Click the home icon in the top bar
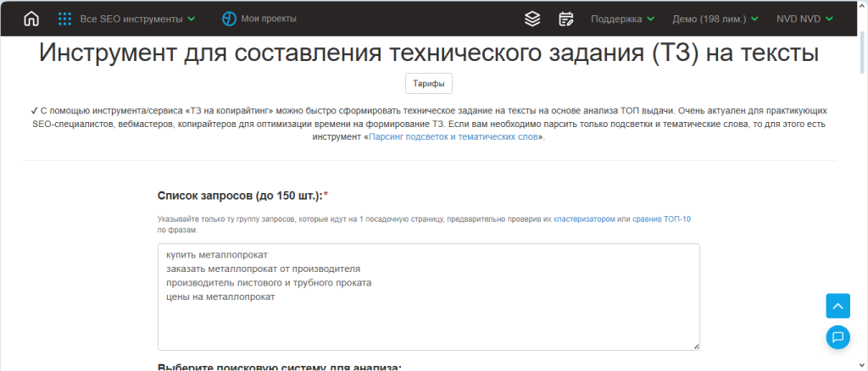The height and width of the screenshot is (371, 868). [31, 19]
